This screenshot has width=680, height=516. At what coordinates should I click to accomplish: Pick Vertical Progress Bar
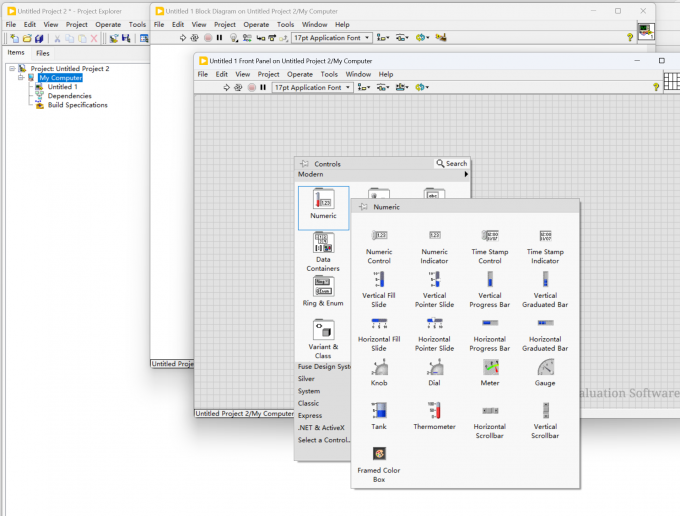click(490, 290)
